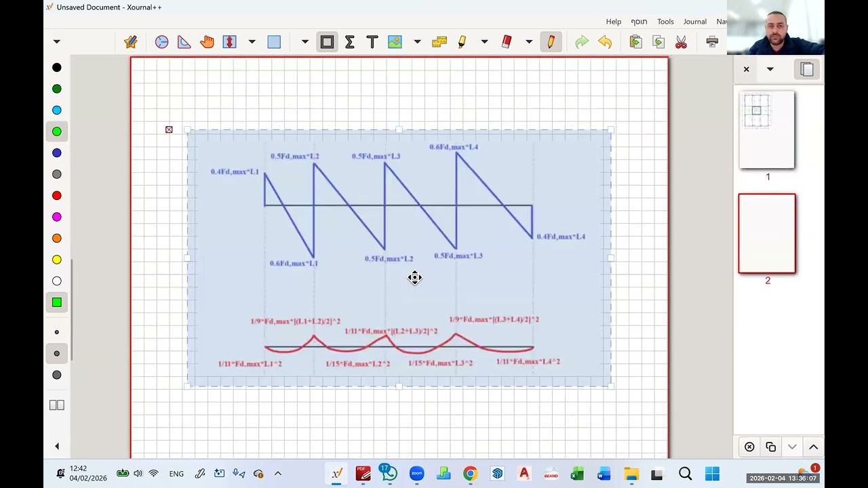
Task: Select the Text tool
Action: [x=372, y=42]
